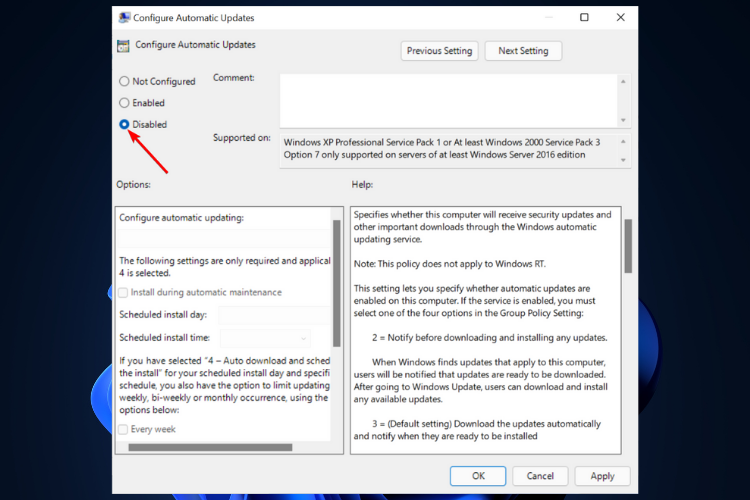The image size is (750, 500).
Task: Click the policy icon beside the Configure Automatic Updates heading
Action: [x=123, y=45]
